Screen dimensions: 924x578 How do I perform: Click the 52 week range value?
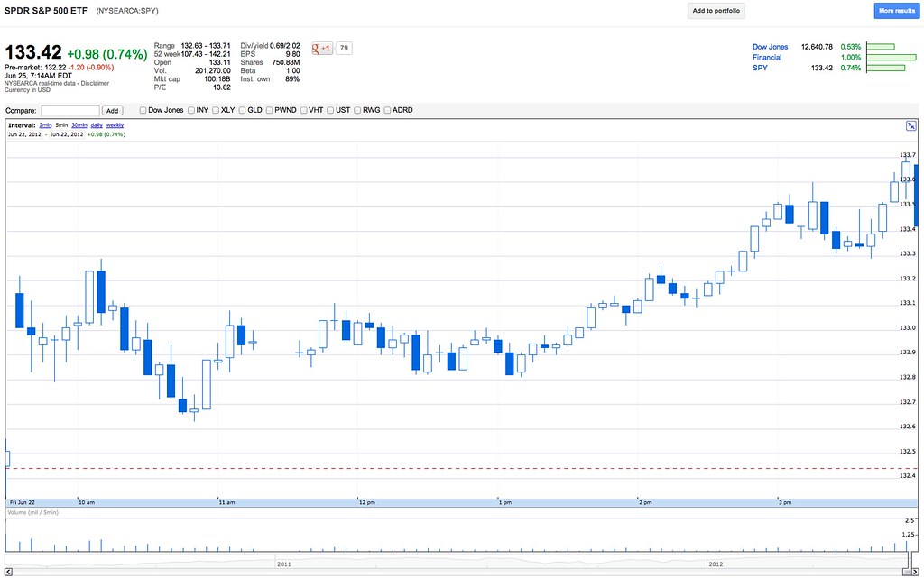206,54
